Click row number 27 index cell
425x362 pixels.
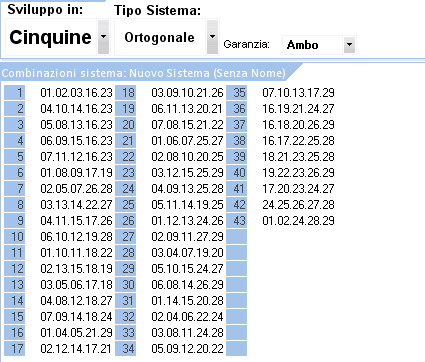click(x=126, y=237)
